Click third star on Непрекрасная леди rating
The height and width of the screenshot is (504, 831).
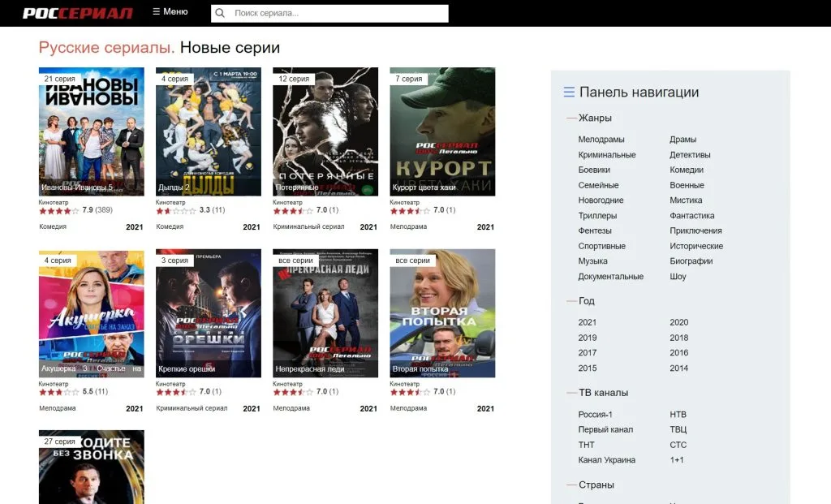click(x=295, y=390)
